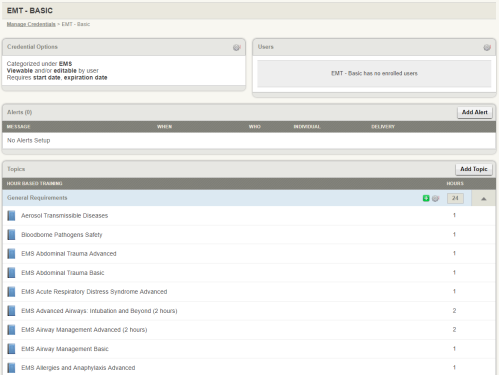
Task: Click book icon for Advanced Airways Intubation
Action: tap(11, 311)
